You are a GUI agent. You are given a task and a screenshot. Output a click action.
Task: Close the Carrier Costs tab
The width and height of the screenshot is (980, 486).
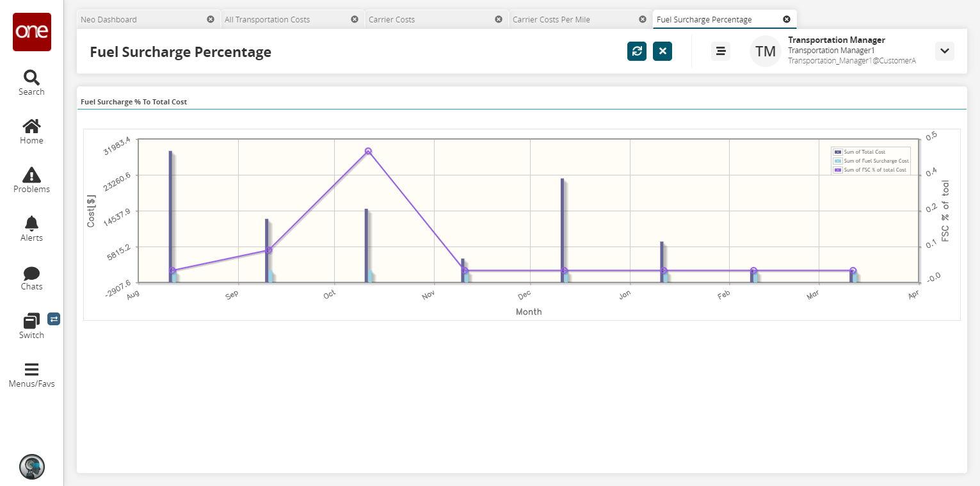(499, 19)
